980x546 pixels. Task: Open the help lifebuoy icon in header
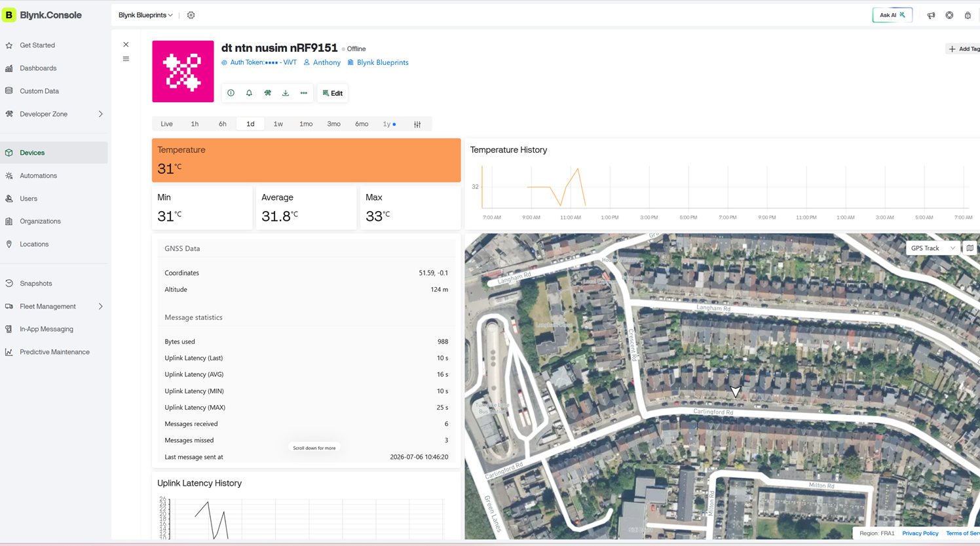tap(949, 15)
